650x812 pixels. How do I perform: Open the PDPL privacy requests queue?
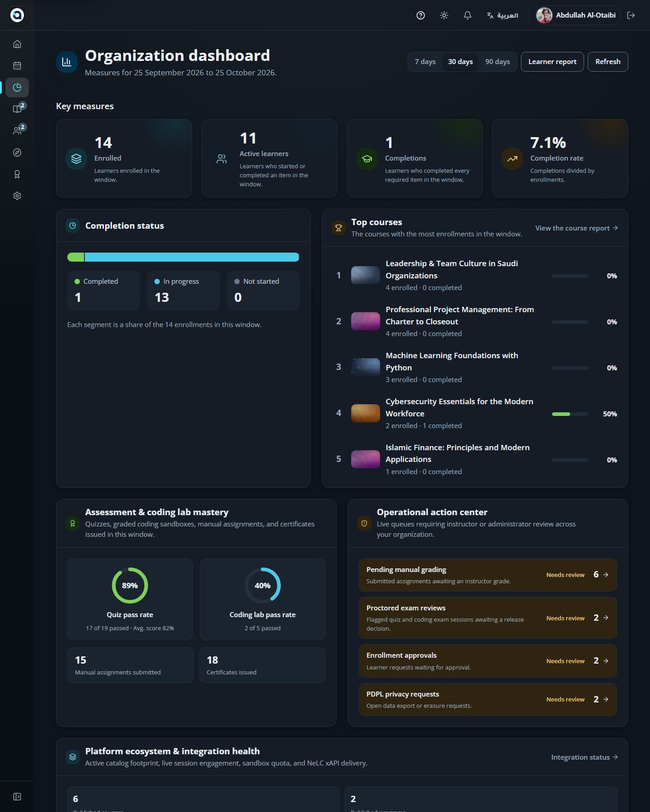(x=487, y=700)
